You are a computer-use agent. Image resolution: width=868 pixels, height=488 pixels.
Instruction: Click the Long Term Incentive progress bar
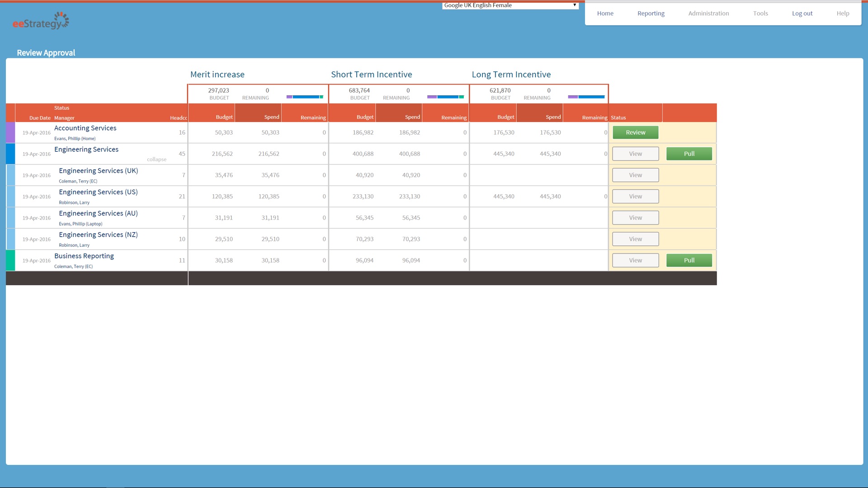(x=586, y=97)
